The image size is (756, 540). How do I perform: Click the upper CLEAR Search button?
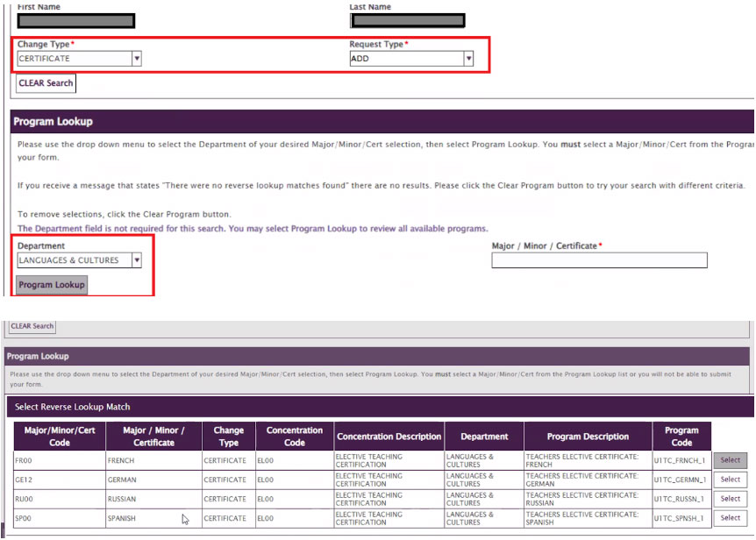(45, 82)
